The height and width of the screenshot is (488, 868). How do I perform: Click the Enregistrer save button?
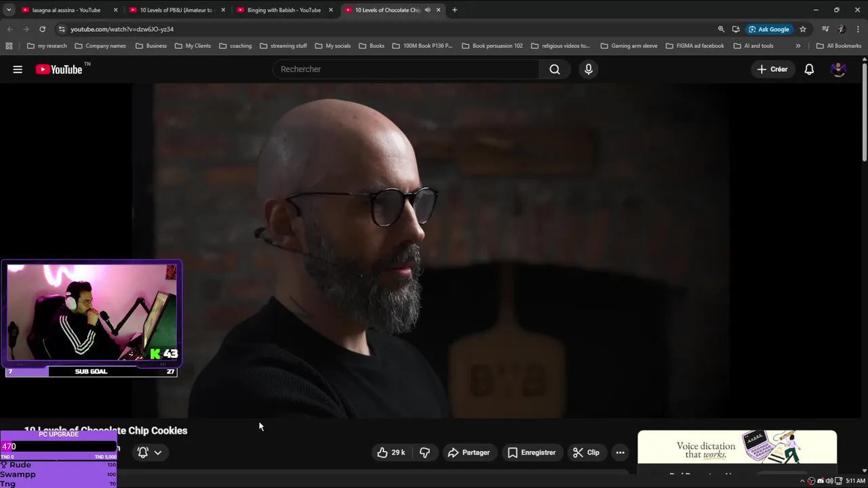pos(532,453)
